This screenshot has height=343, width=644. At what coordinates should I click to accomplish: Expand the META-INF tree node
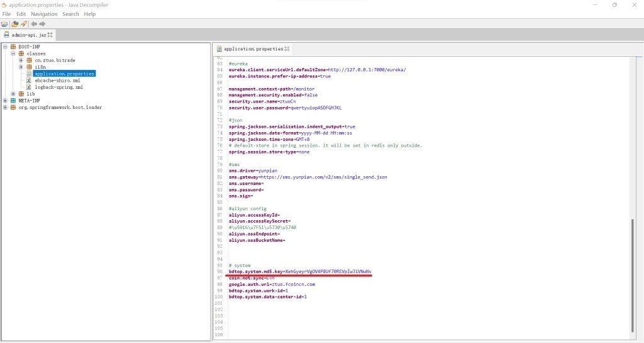[x=5, y=101]
